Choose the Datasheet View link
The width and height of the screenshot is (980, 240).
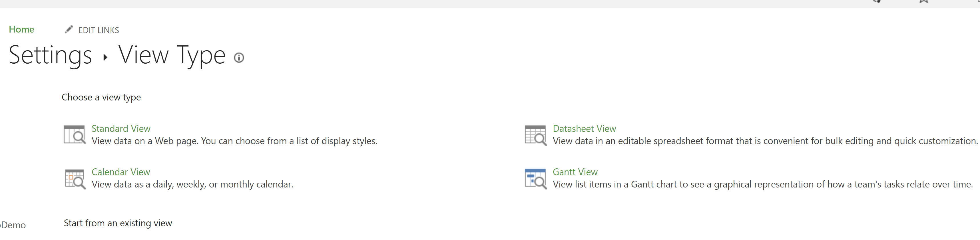click(584, 128)
